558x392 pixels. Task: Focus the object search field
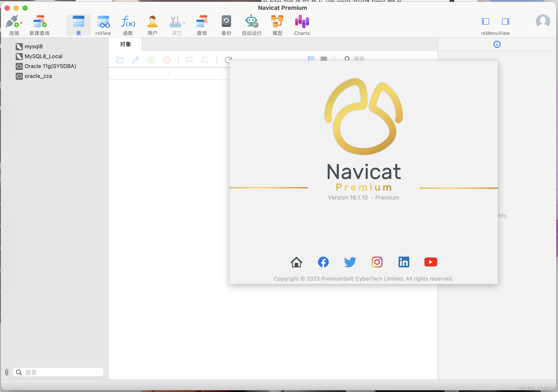(386, 58)
